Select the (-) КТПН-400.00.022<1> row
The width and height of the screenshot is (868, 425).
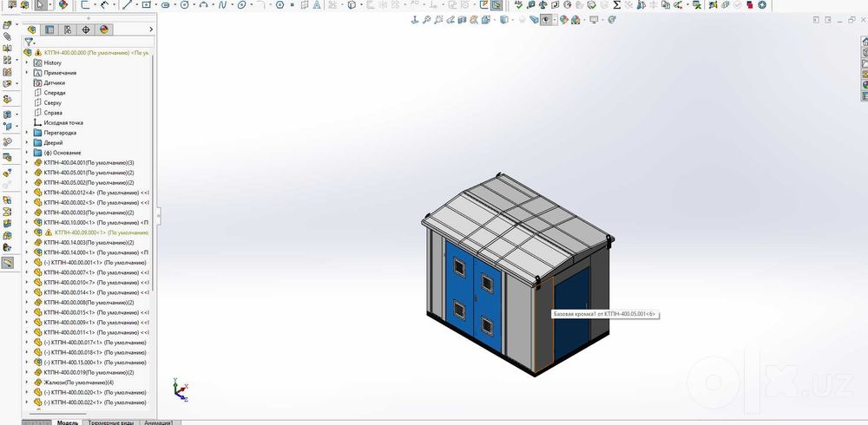[89, 402]
